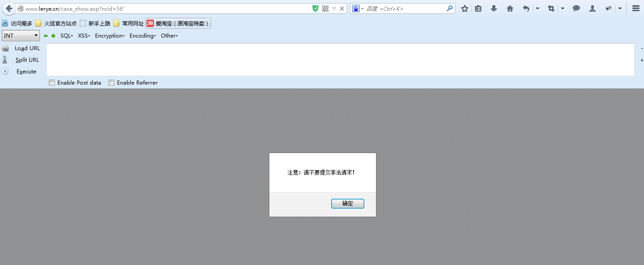
Task: Expand the dropdown next to the crop icon
Action: point(562,9)
